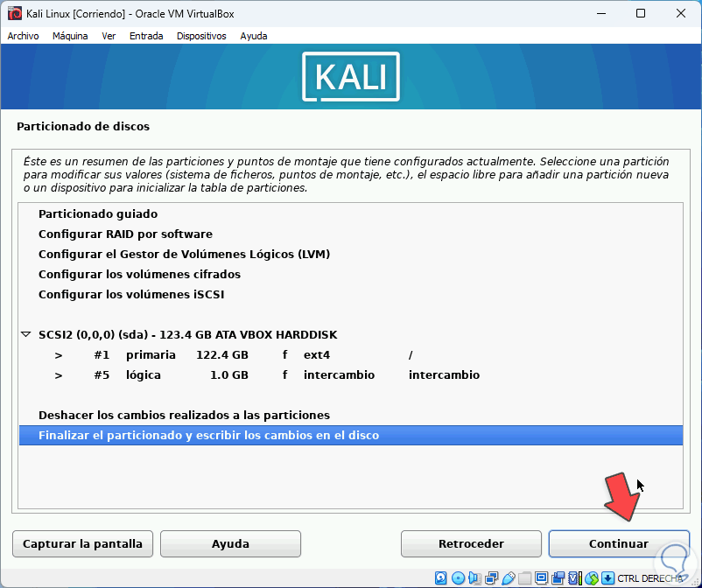The height and width of the screenshot is (588, 702).
Task: Select Finalizar el particionado y escribir cambios
Action: pos(351,436)
